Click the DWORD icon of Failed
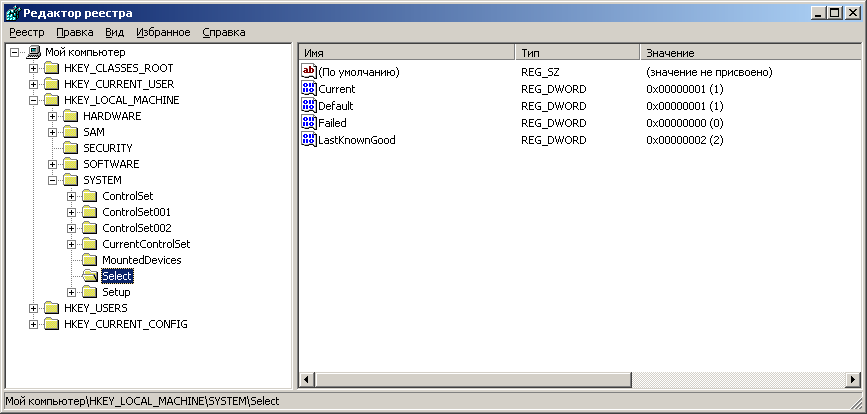Viewport: 867px width, 414px height. click(x=309, y=123)
